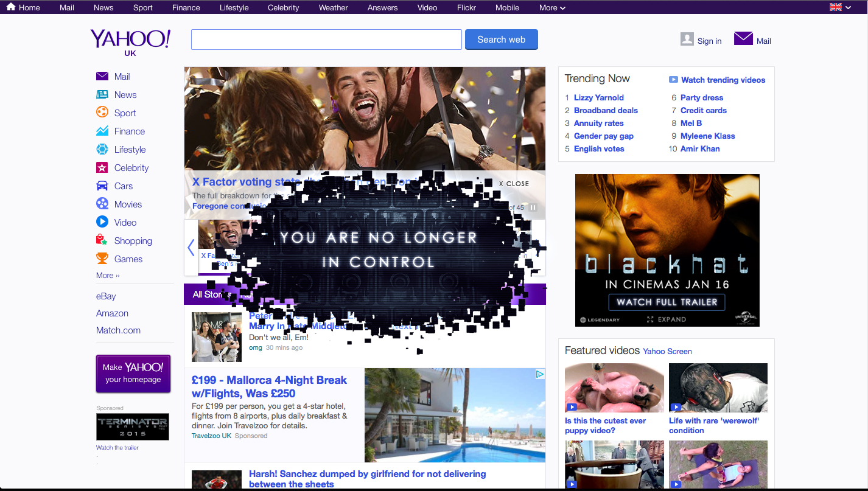Open trending topic Myleene Klass
Screen dimensions: 868x491
[x=708, y=136]
